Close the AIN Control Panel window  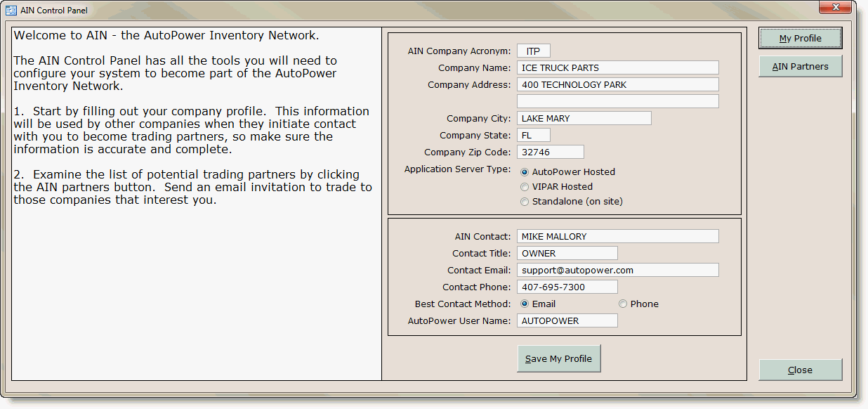tap(836, 7)
